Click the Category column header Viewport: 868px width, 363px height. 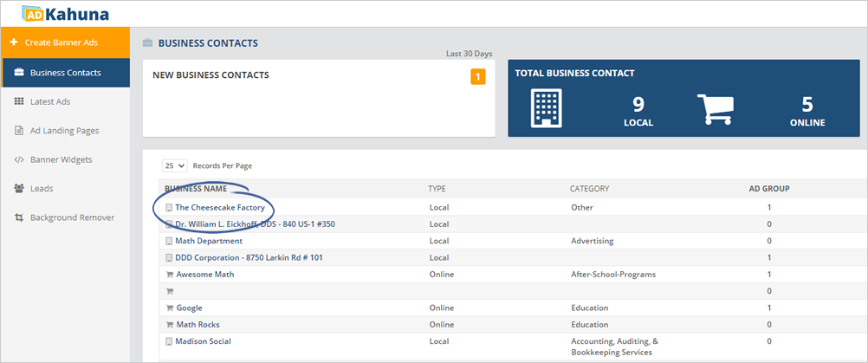pyautogui.click(x=589, y=188)
